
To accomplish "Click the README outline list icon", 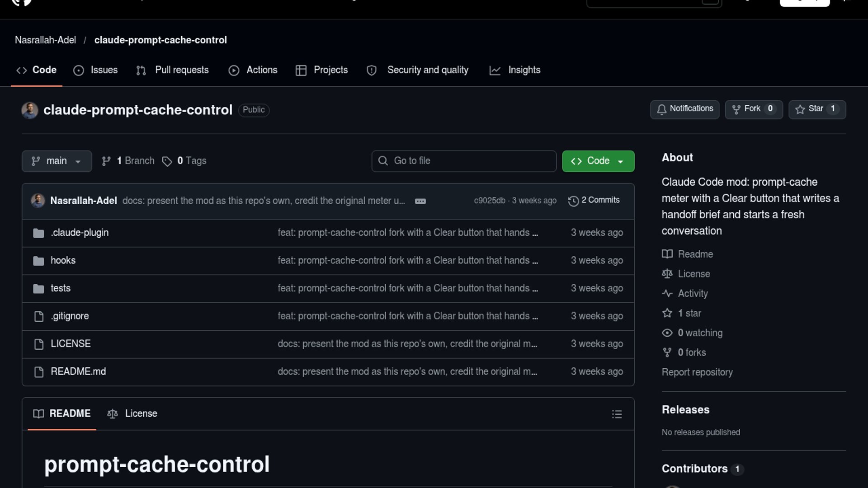I will coord(617,414).
